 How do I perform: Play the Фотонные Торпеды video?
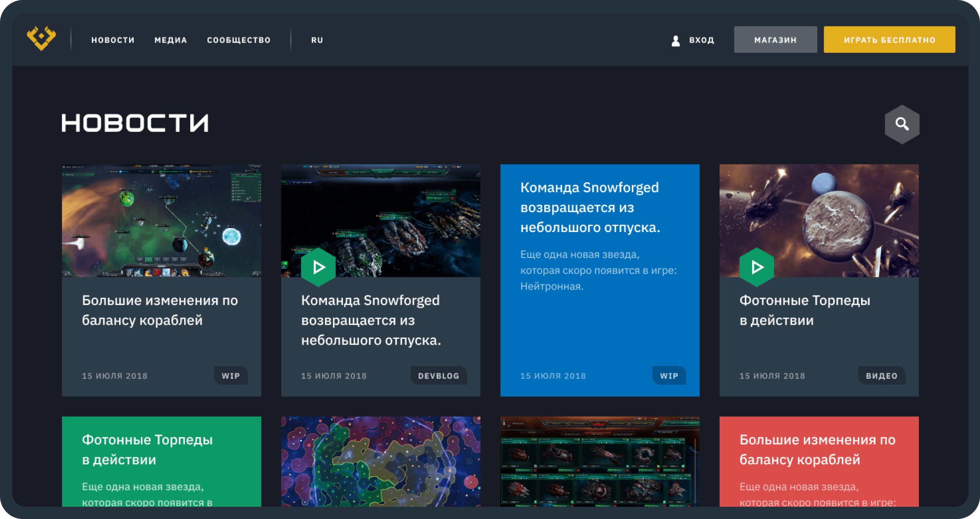coord(757,267)
